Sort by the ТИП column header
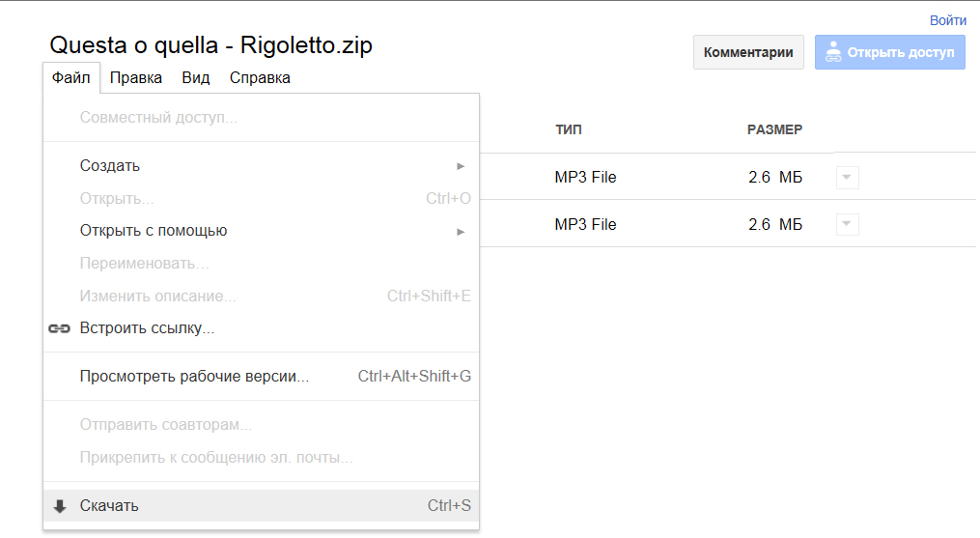Screen dimensions: 980x538 568,129
